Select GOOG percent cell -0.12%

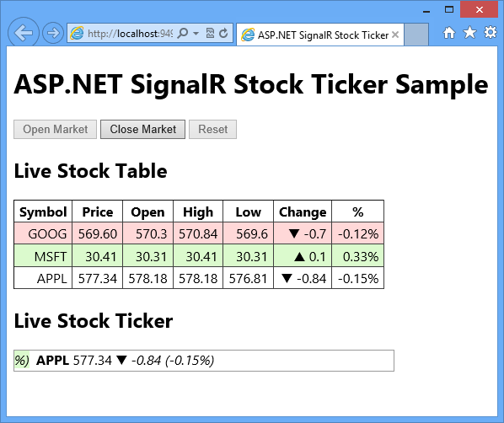[357, 233]
